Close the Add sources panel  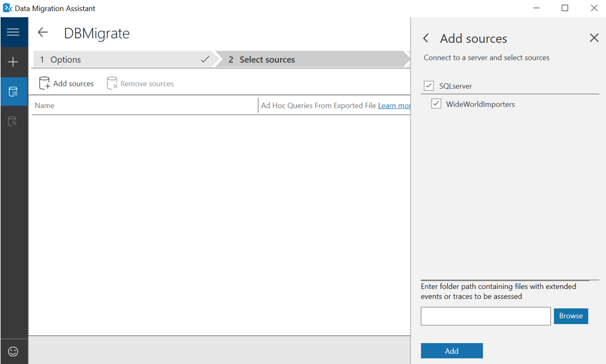click(x=594, y=38)
